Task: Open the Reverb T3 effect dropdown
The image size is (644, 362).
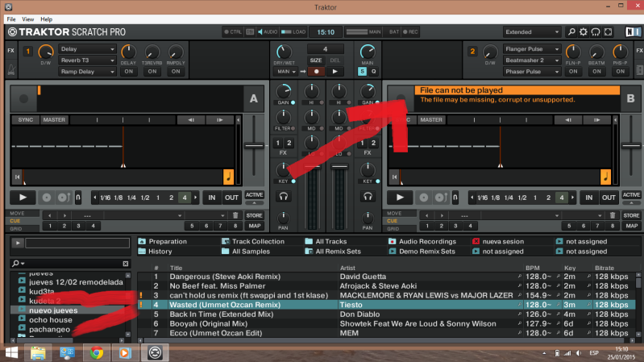Action: [x=88, y=60]
